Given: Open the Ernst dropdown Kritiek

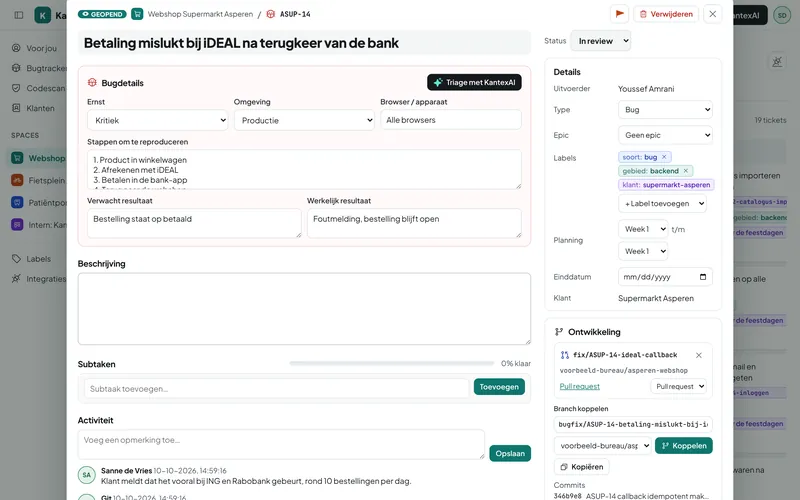Looking at the screenshot, I should [x=158, y=120].
